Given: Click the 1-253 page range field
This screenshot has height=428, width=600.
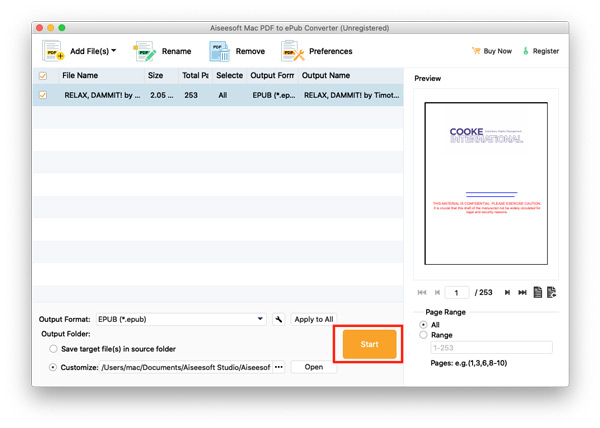Looking at the screenshot, I should (x=491, y=348).
